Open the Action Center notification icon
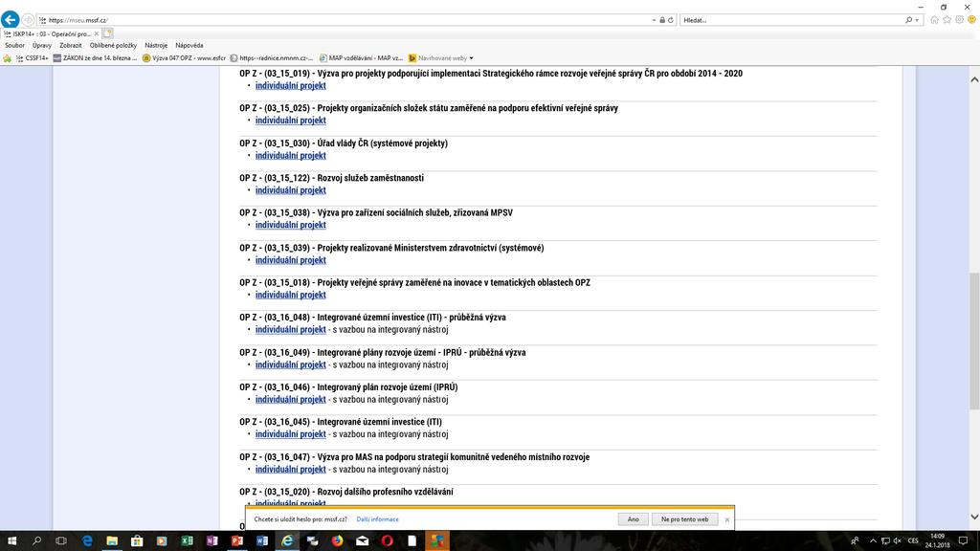Image resolution: width=980 pixels, height=551 pixels. [x=963, y=541]
